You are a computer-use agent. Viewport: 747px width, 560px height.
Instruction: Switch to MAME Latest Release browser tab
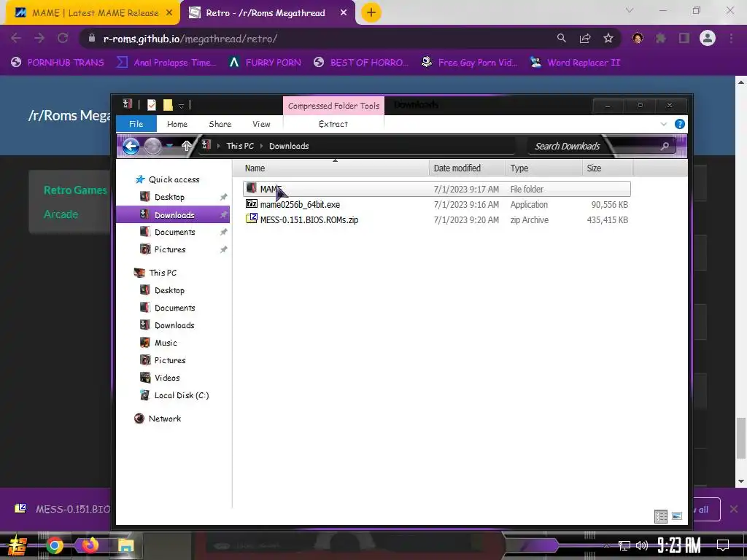94,13
